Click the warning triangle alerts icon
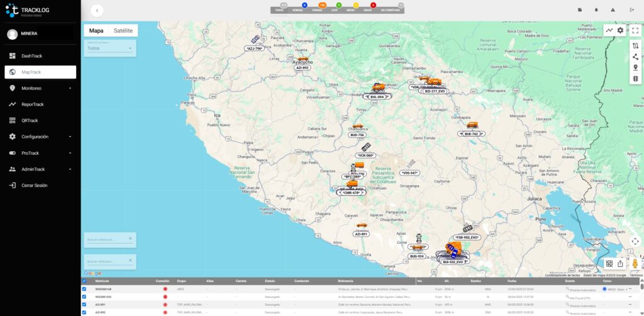644x316 pixels. click(x=613, y=10)
